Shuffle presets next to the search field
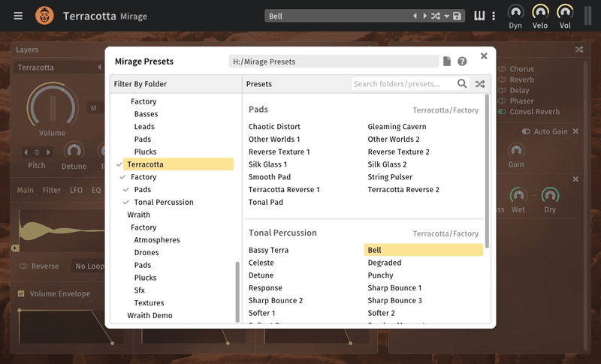601x364 pixels. point(479,84)
